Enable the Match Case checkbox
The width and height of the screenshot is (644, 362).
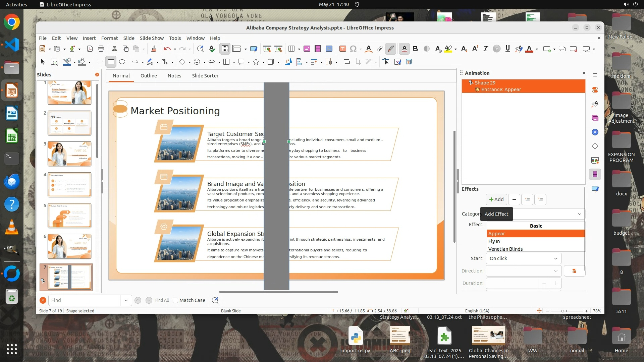[x=175, y=300]
